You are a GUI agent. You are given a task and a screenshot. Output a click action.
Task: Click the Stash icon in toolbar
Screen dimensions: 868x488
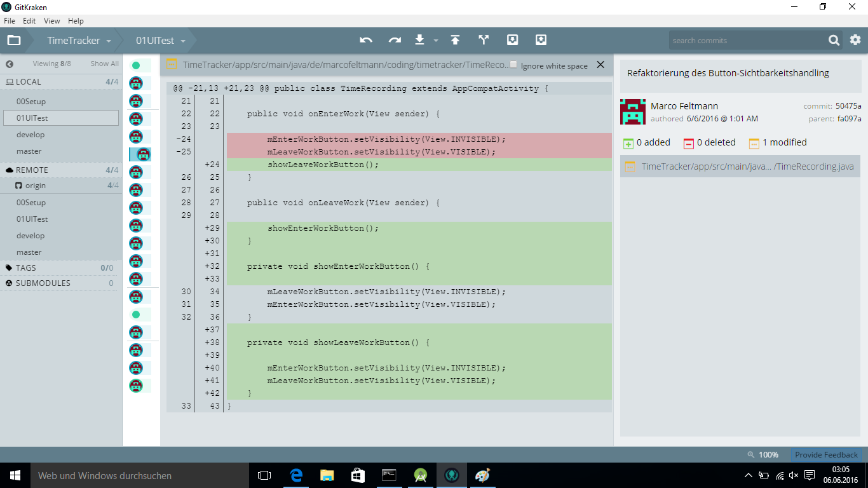click(x=512, y=40)
